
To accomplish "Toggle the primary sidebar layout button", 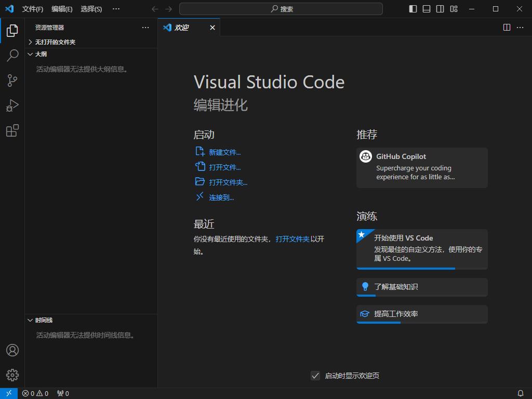I will [x=413, y=9].
